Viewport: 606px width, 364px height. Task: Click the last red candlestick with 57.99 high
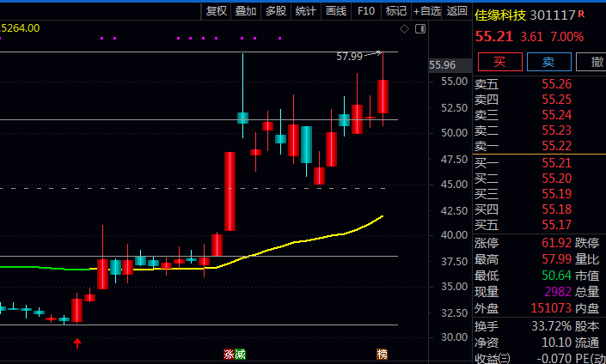383,96
